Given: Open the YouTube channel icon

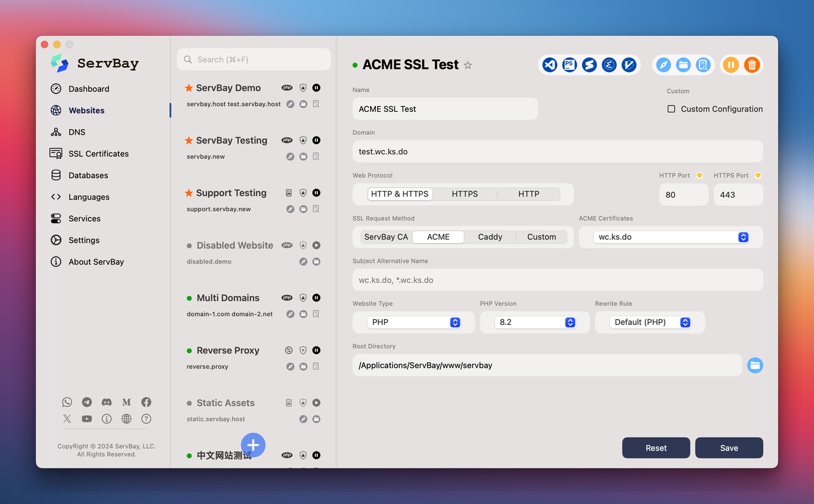Looking at the screenshot, I should (87, 419).
